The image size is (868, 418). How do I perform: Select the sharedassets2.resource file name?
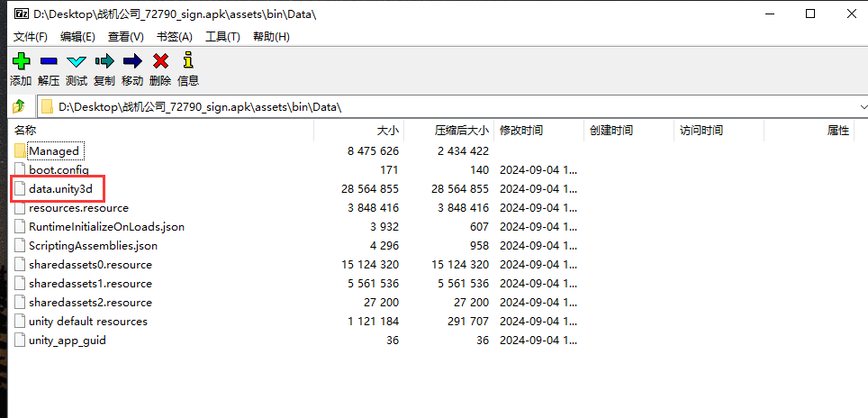tap(90, 303)
